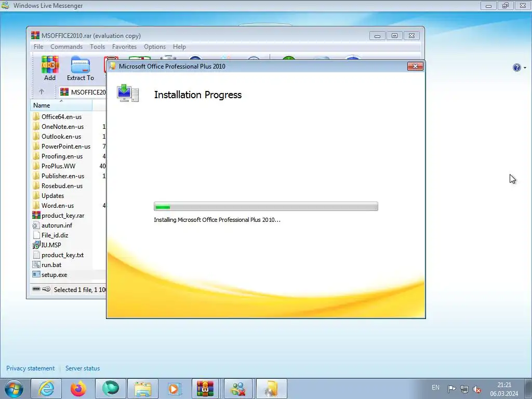Open the clock showing 21:21
Screen dimensions: 532x399
click(504, 389)
